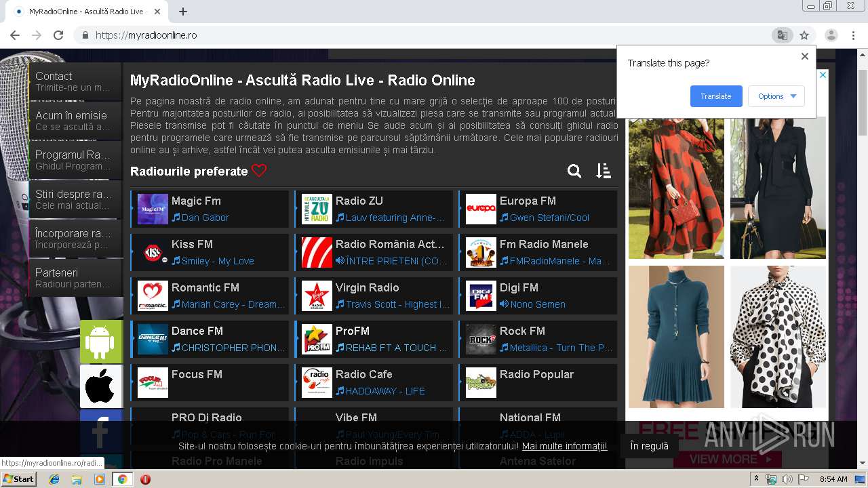Follow the Mai multe informații link
This screenshot has width=868, height=488.
click(x=564, y=446)
